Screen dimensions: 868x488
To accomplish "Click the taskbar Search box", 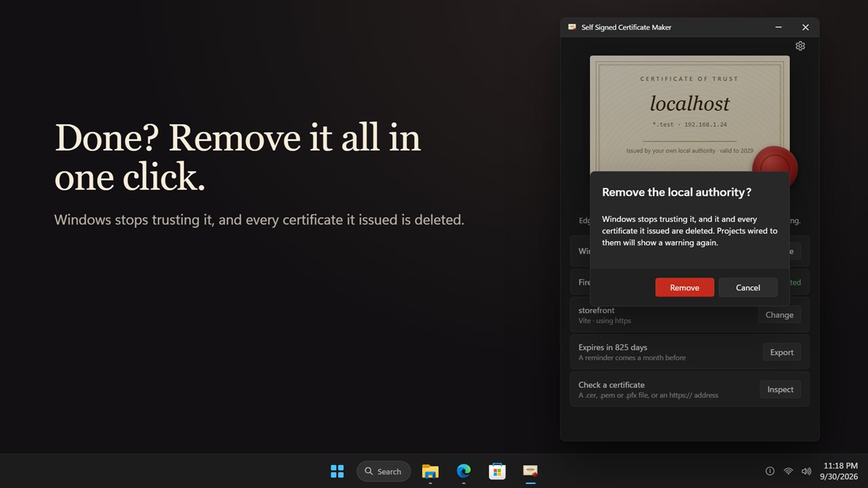I will coord(383,471).
